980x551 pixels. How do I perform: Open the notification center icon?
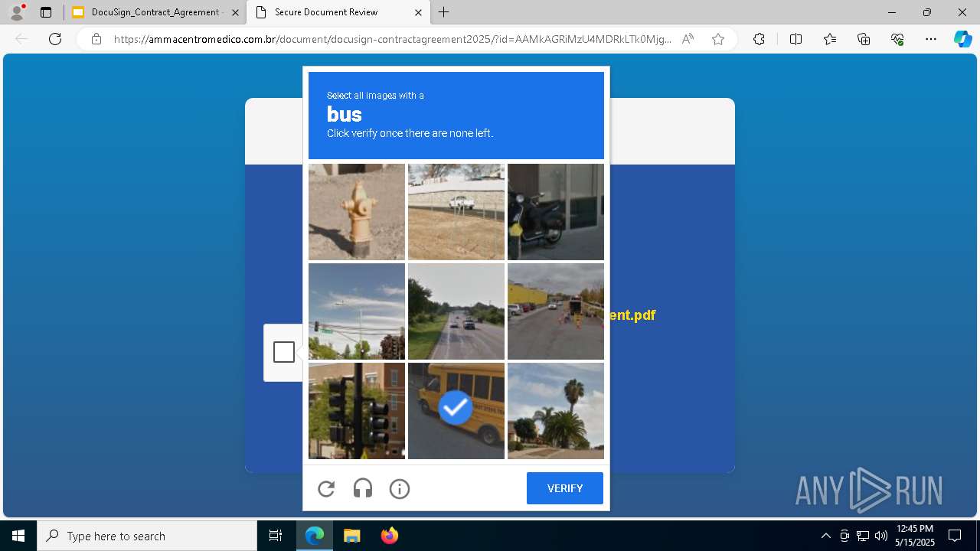coord(955,536)
